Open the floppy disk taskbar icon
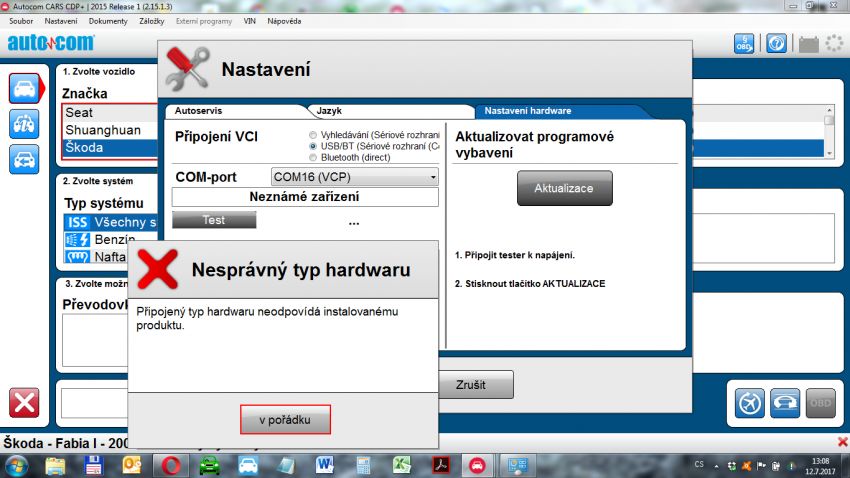 (94, 466)
